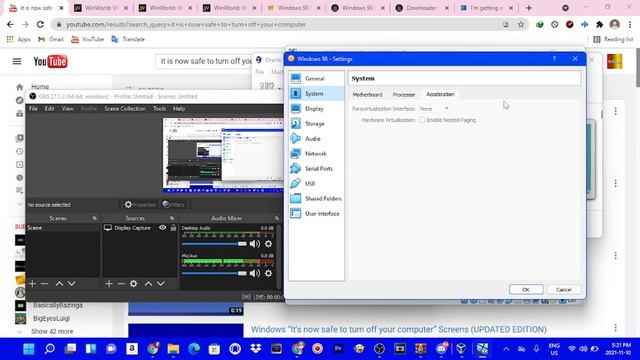Image resolution: width=640 pixels, height=360 pixels.
Task: Show hidden system tray icons
Action: pos(506,349)
